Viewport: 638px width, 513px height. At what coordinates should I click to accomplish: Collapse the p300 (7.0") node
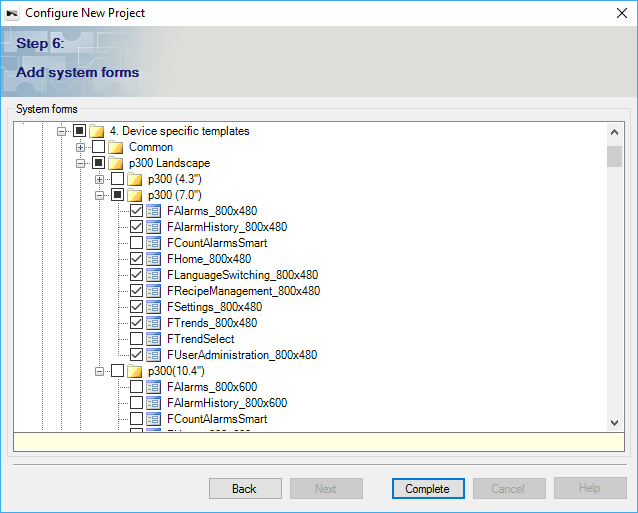click(x=100, y=196)
